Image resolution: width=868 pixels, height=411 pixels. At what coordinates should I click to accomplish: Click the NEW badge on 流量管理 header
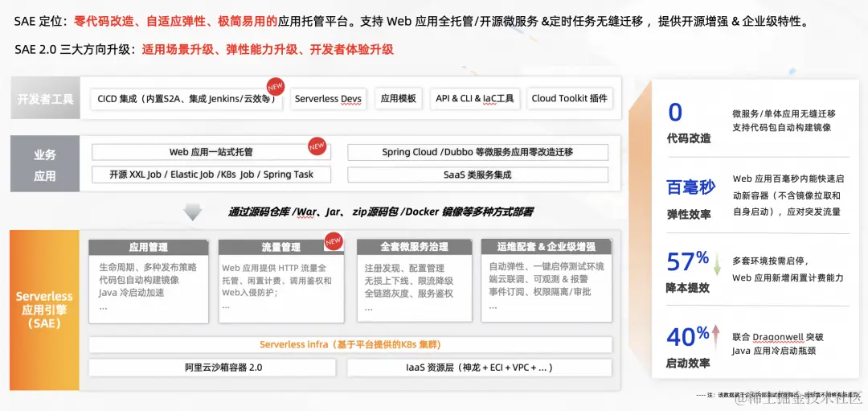334,242
